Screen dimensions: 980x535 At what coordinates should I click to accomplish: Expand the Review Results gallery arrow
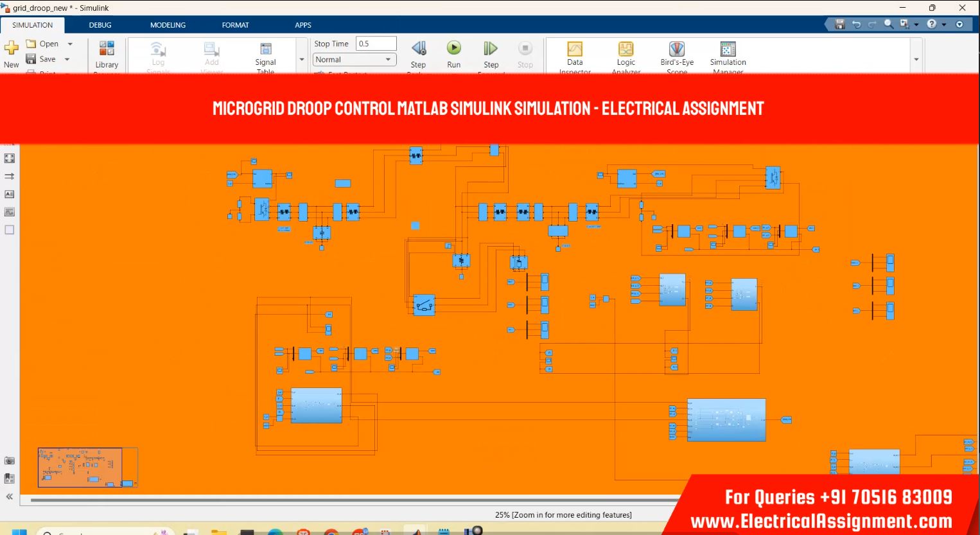916,59
